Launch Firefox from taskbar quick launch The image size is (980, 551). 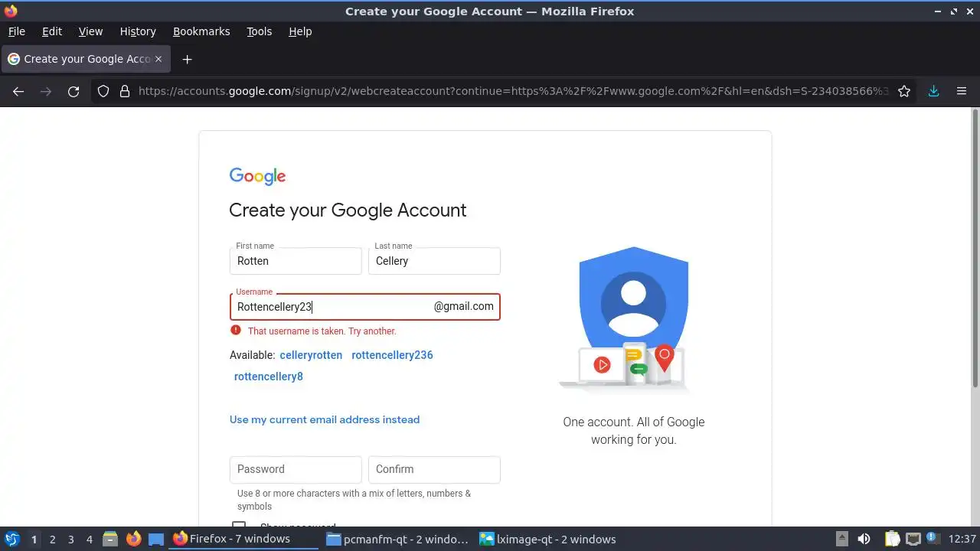click(133, 539)
